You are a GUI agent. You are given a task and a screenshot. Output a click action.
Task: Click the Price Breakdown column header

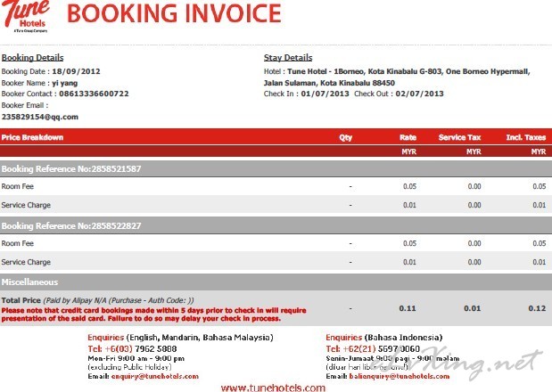[32, 137]
